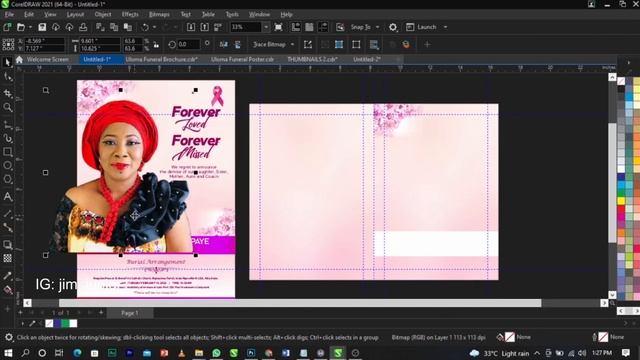Open the Open-file dropdown arrow
This screenshot has height=360, width=640.
[x=30, y=27]
